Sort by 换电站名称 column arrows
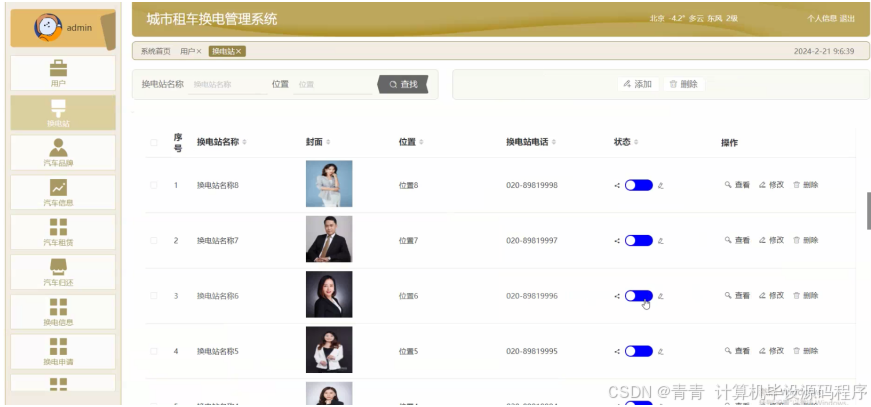The image size is (871, 407). pos(244,143)
